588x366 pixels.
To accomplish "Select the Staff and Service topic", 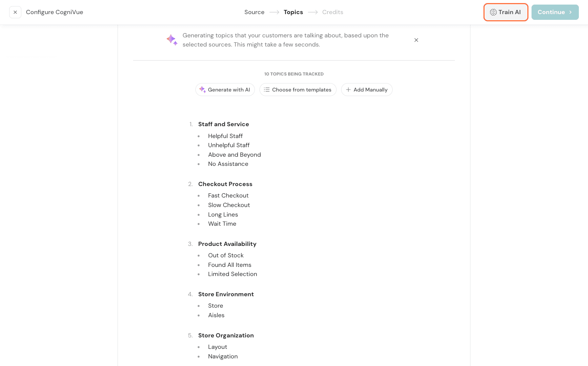I will [223, 124].
